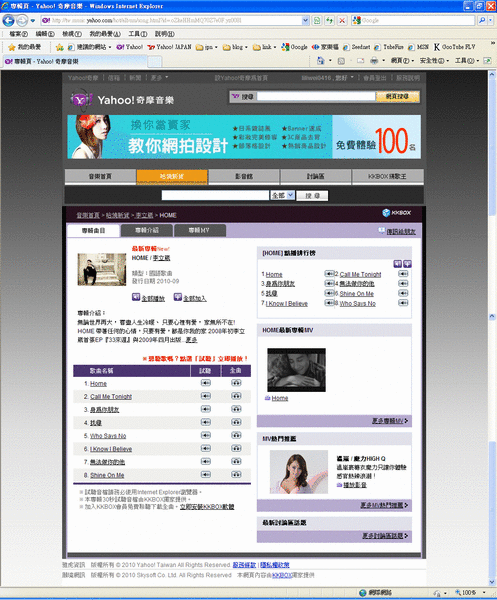Play full song for Shine On Me

pos(236,475)
